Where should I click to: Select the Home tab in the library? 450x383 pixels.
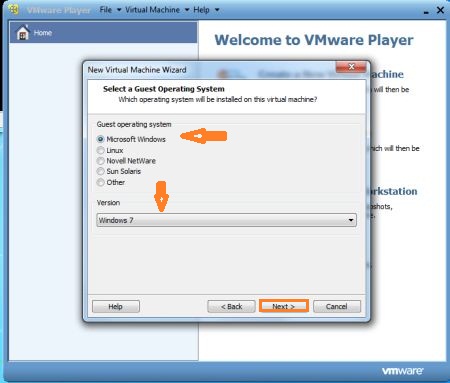click(x=103, y=33)
